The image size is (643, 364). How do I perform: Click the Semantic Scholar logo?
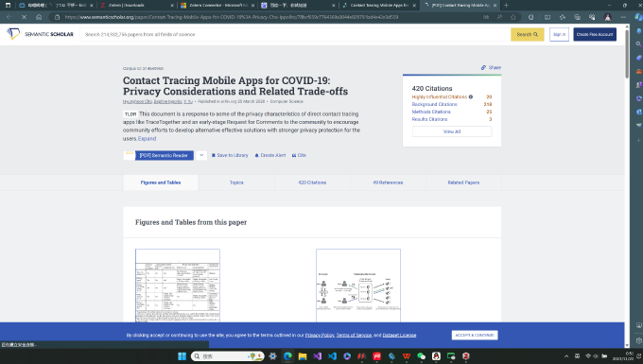(x=40, y=34)
